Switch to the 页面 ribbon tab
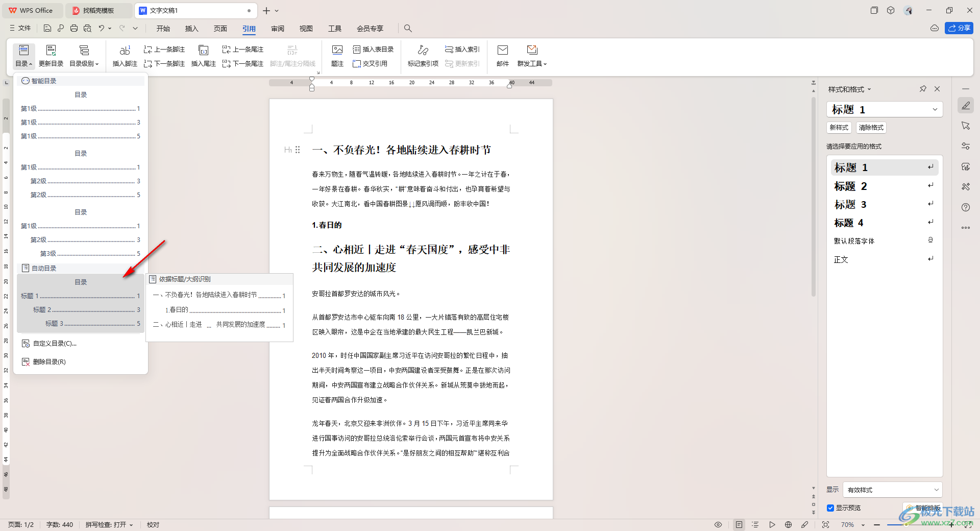Viewport: 980px width, 531px height. coord(220,29)
